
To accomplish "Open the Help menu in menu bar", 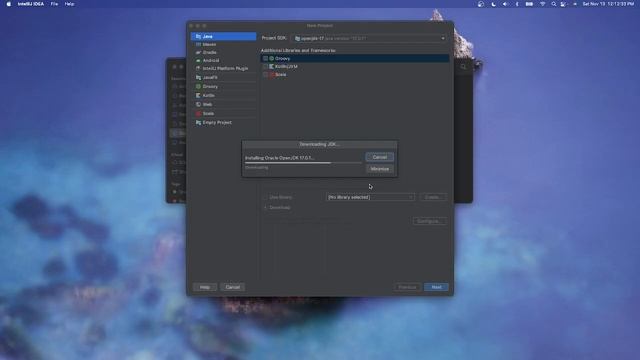I will point(69,4).
